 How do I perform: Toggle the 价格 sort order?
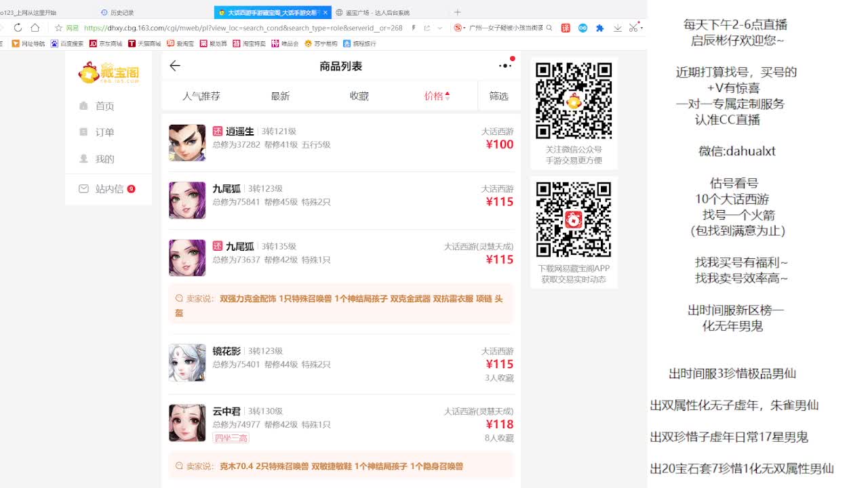click(437, 96)
